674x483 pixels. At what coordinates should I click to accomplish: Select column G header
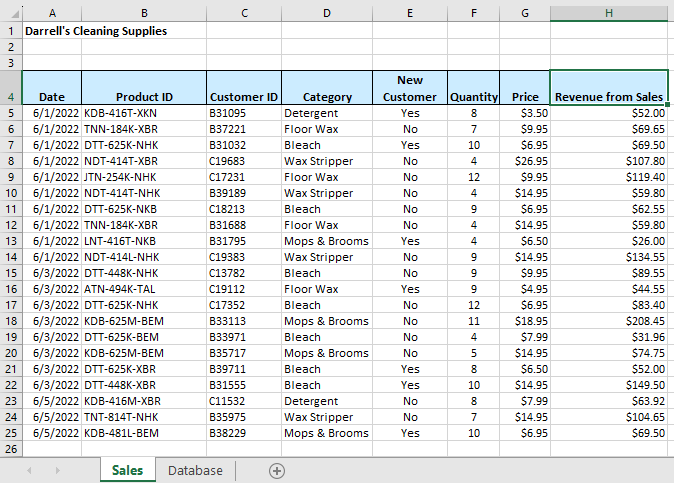(525, 13)
